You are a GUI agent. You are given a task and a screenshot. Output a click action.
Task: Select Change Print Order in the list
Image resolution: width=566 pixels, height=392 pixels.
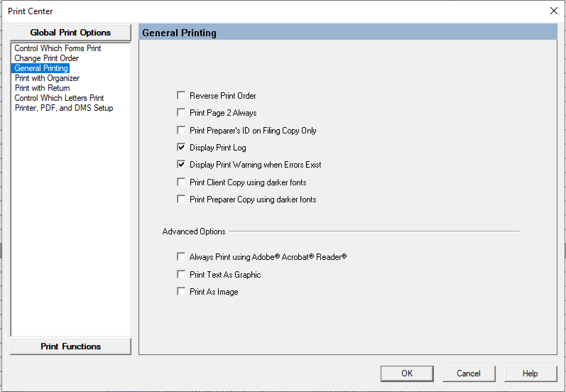(47, 58)
